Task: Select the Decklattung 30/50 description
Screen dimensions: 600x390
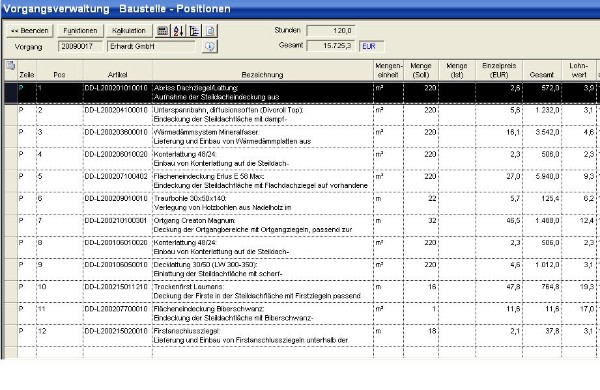Action: pyautogui.click(x=205, y=265)
